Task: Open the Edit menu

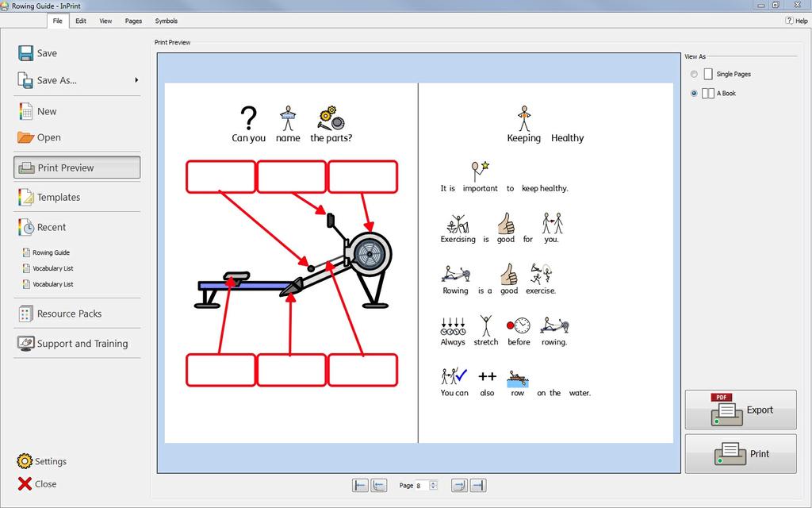Action: (81, 21)
